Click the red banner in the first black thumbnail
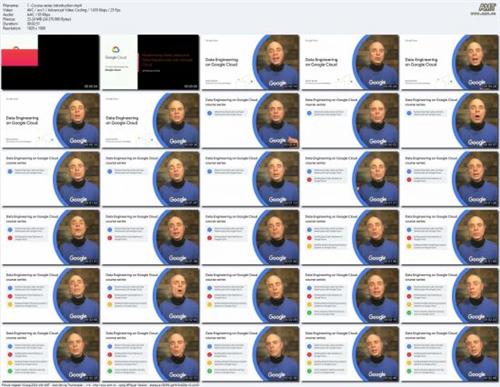The height and width of the screenshot is (387, 500). [20, 57]
